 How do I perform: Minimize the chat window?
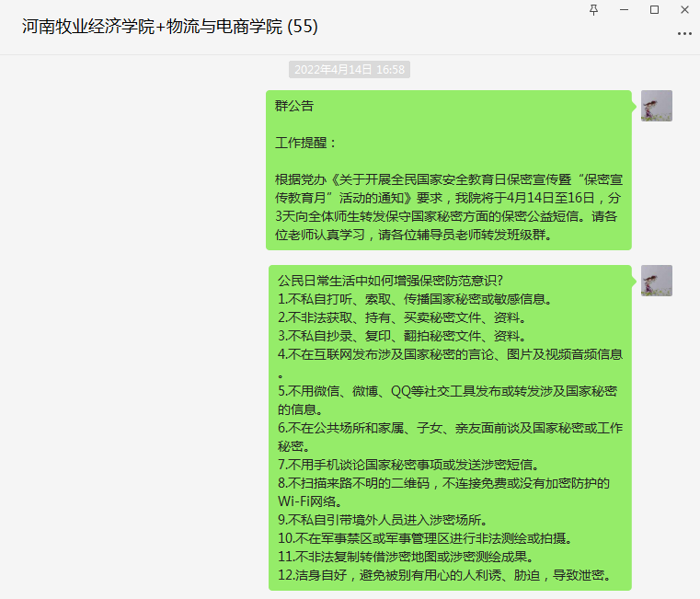[625, 9]
